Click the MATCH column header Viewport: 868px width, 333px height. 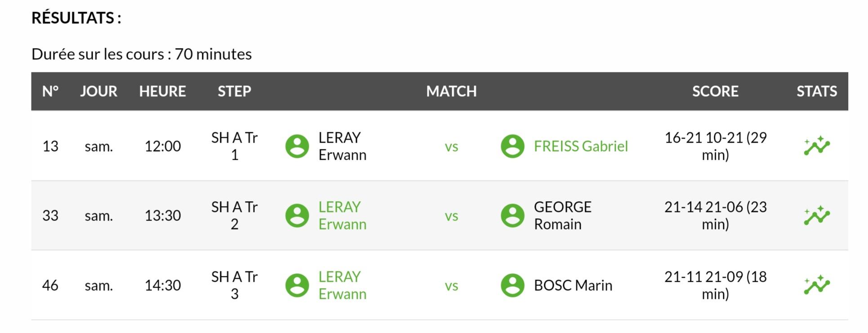click(x=451, y=91)
